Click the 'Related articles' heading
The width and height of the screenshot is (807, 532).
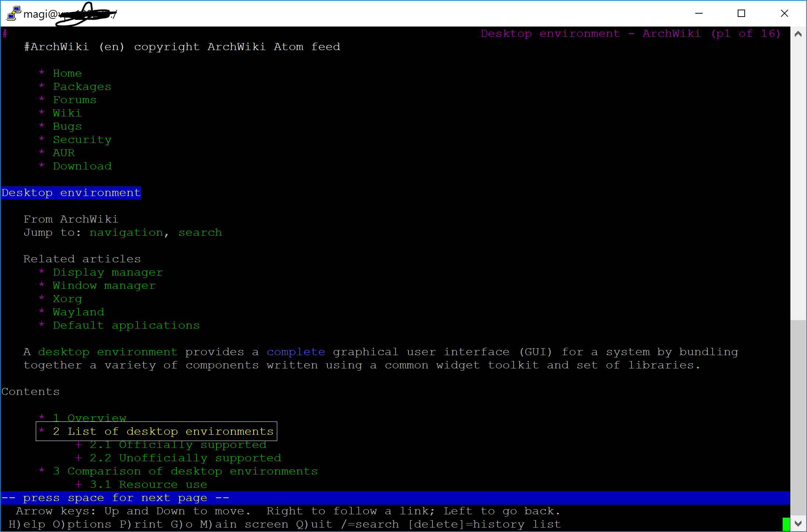pos(82,259)
